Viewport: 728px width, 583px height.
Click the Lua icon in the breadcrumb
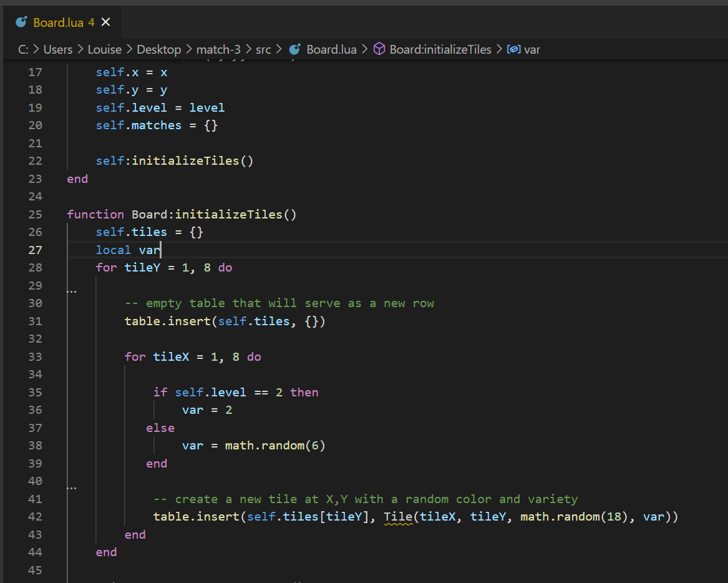tap(295, 49)
